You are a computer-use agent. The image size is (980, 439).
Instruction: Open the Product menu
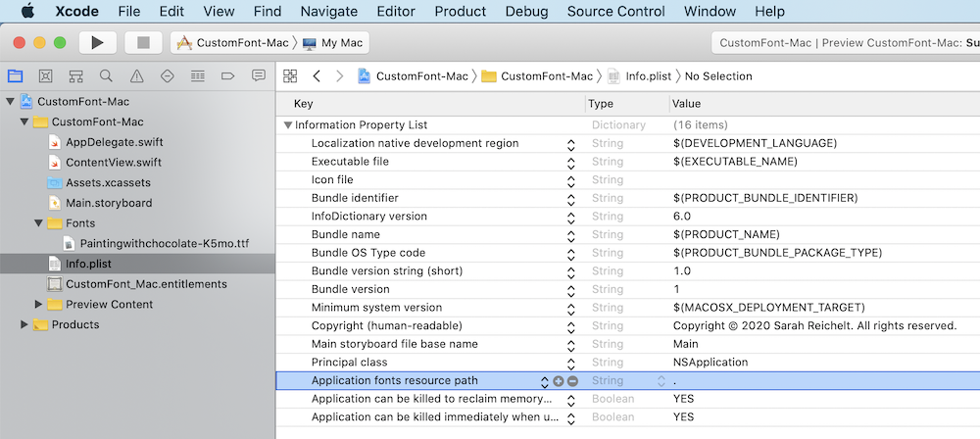pyautogui.click(x=460, y=11)
